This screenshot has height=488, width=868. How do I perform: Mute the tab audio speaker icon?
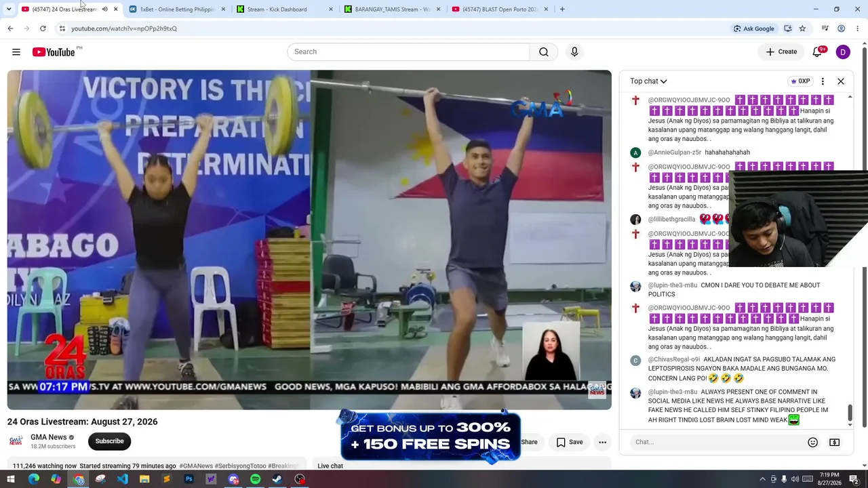[104, 9]
